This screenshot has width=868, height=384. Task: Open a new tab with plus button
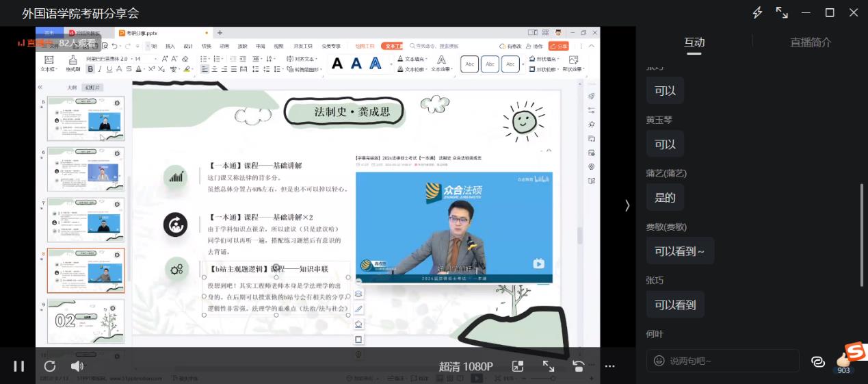coord(220,33)
